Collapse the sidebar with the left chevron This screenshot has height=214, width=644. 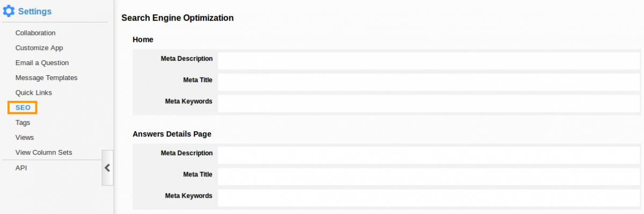107,168
